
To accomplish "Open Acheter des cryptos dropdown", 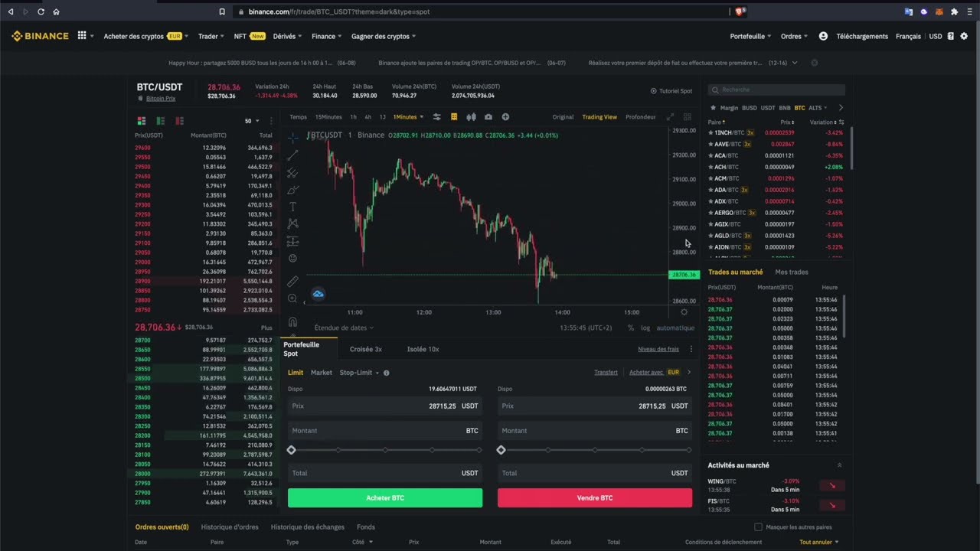I will click(146, 36).
